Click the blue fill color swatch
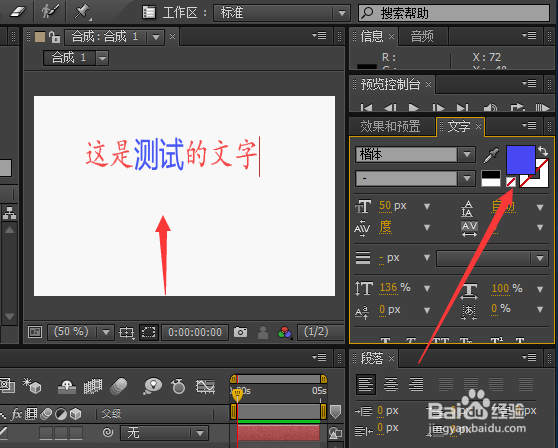Viewport: 558px width, 448px height. [x=521, y=160]
